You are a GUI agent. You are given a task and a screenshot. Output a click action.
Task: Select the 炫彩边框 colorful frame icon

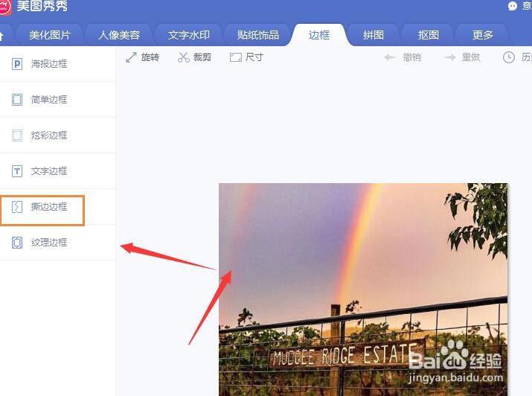click(x=17, y=135)
